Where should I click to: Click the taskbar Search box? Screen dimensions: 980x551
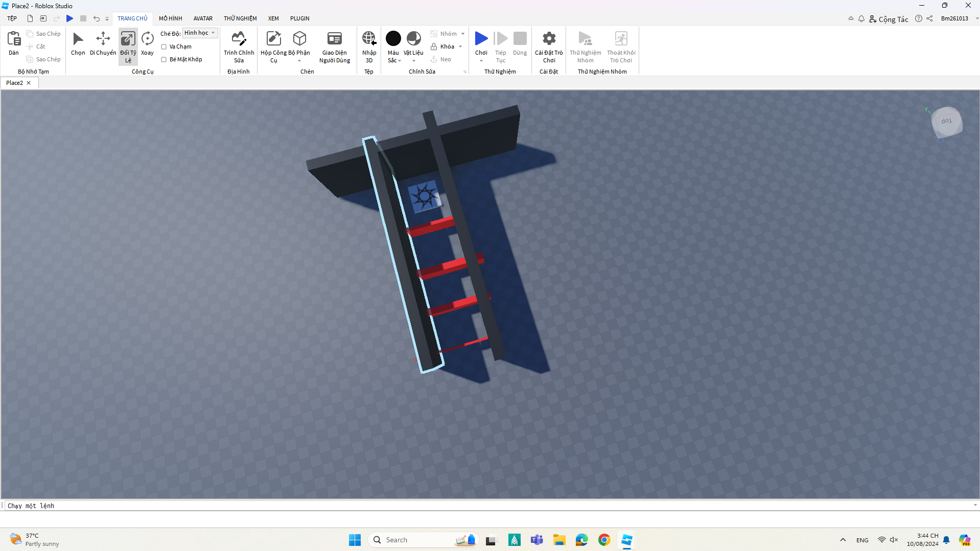point(422,540)
